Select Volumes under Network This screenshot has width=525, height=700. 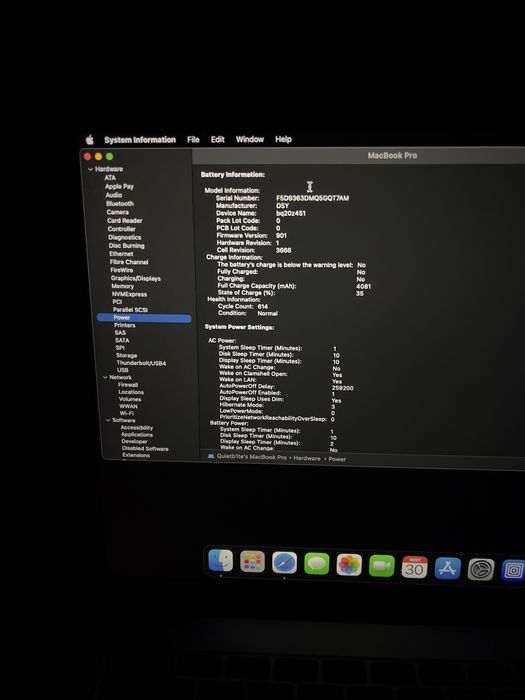pyautogui.click(x=130, y=399)
